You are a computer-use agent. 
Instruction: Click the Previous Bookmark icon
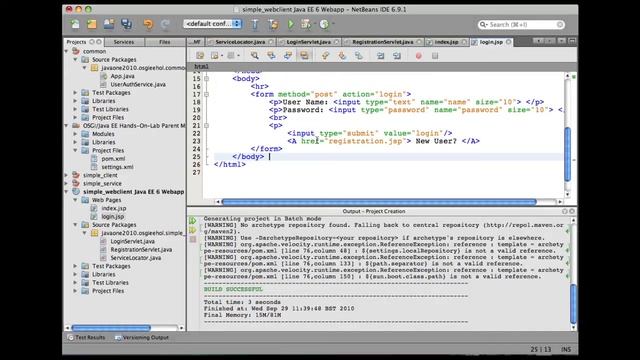tap(325, 56)
